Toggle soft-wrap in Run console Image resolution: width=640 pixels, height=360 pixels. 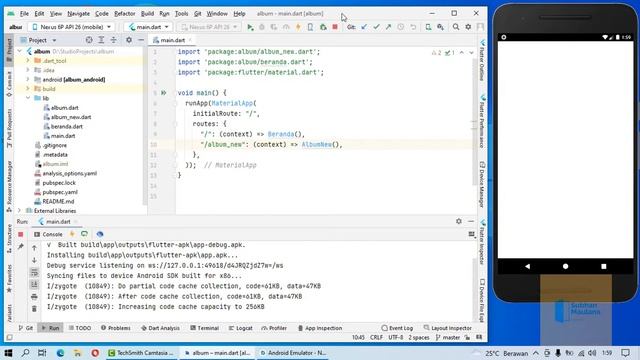coord(34,272)
